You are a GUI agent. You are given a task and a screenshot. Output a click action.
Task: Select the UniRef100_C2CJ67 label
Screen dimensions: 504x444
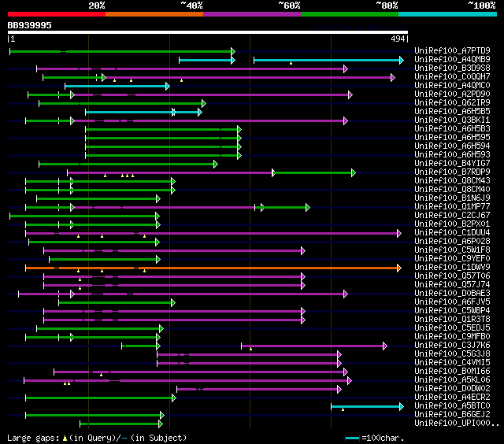pos(452,215)
